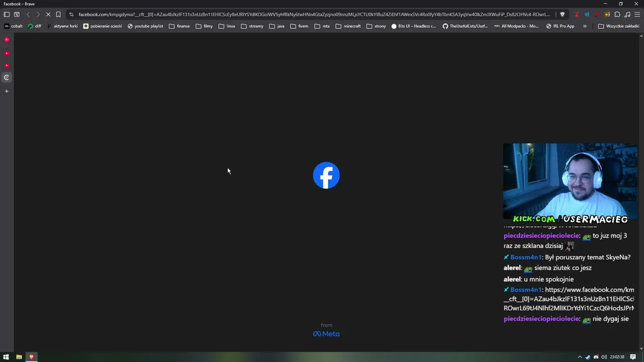Viewport: 644px width, 362px height.
Task: View site information icon in address bar
Action: coord(71,15)
